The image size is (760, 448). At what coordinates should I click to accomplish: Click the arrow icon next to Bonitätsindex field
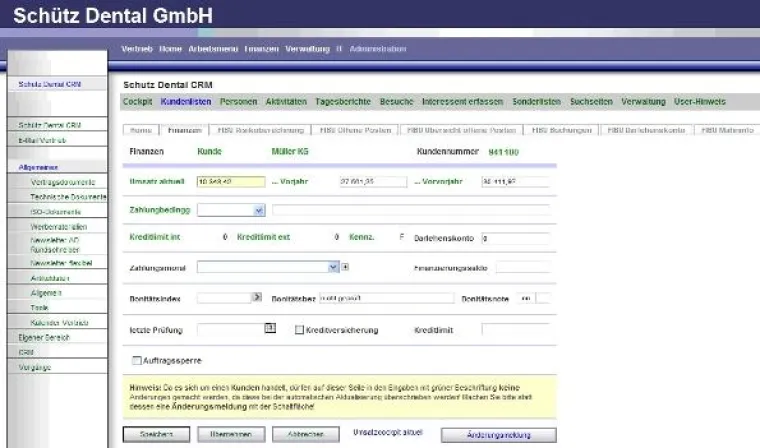(256, 297)
